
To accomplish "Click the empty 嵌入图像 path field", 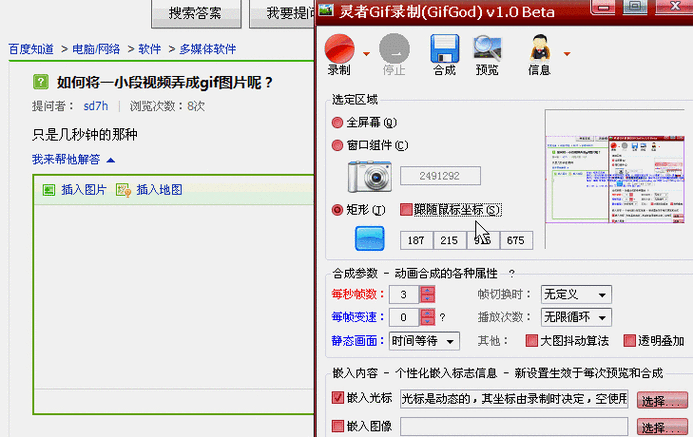I will (514, 427).
